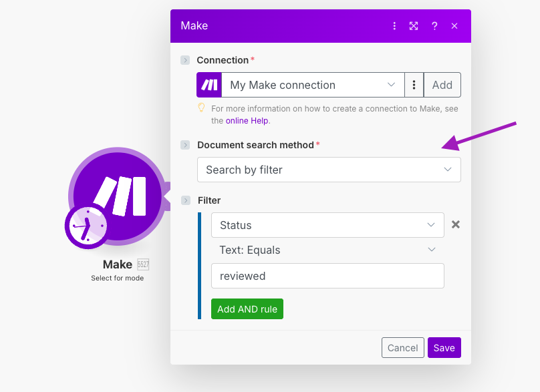
Task: Close the Make module dialog
Action: (x=454, y=26)
